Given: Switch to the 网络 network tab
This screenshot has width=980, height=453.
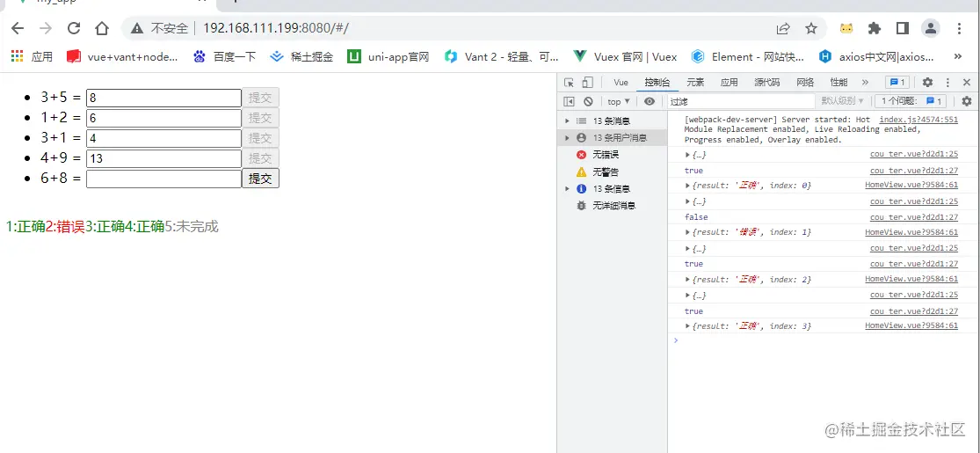Looking at the screenshot, I should [x=805, y=83].
